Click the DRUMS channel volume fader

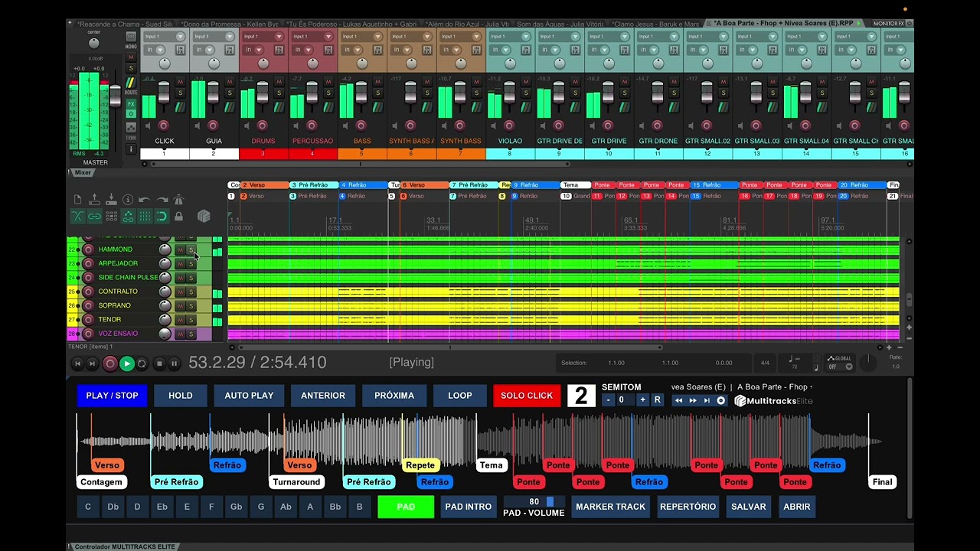click(263, 92)
